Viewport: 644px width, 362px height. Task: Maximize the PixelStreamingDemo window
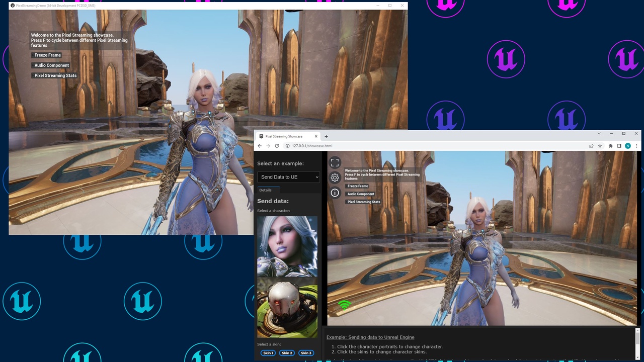point(390,6)
